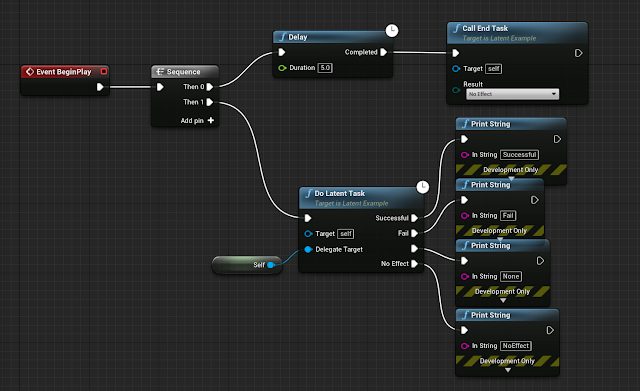Screen dimensions: 640x391
Task: Click the Target pin on Call End Task
Action: (456, 69)
